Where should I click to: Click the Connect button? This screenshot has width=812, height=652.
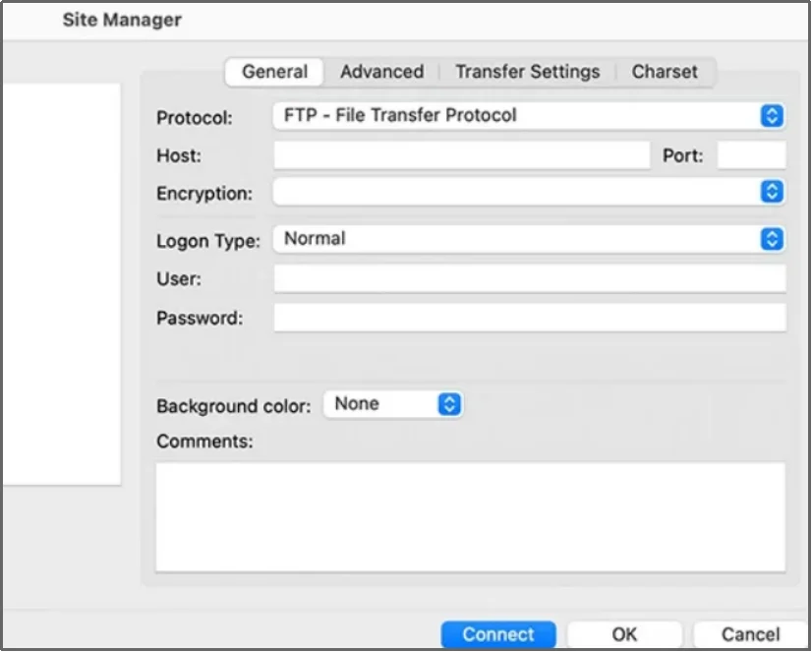coord(498,634)
